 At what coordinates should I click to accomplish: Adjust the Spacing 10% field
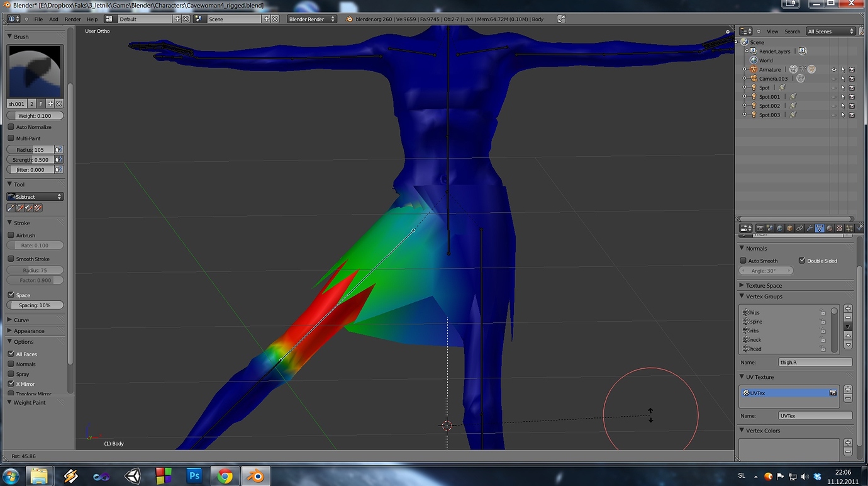click(x=35, y=305)
